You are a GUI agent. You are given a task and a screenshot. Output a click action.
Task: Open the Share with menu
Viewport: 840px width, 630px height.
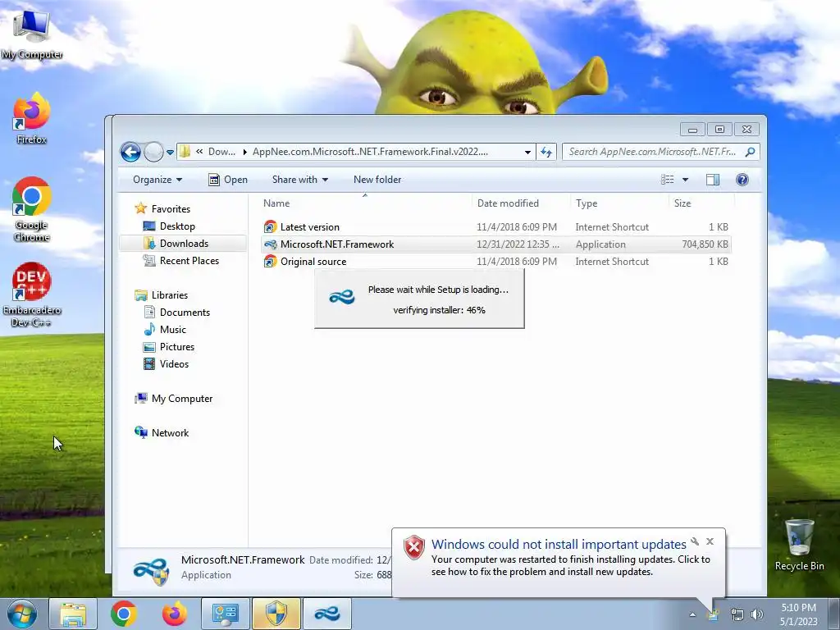[x=300, y=180]
